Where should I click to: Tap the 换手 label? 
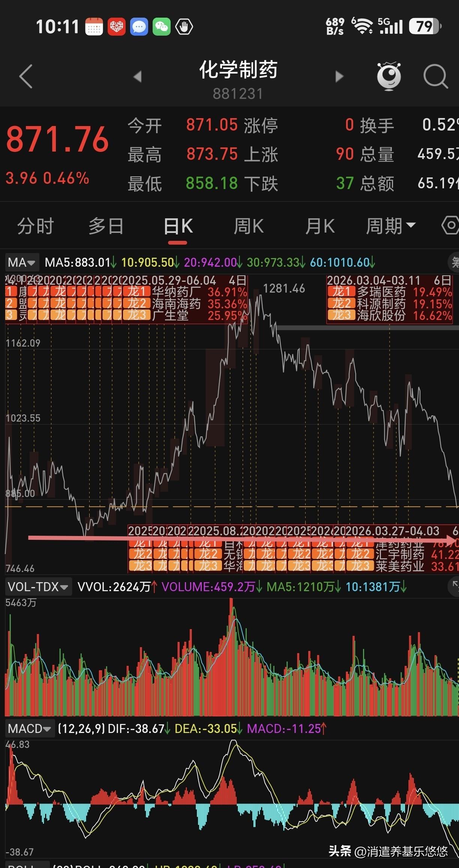377,125
